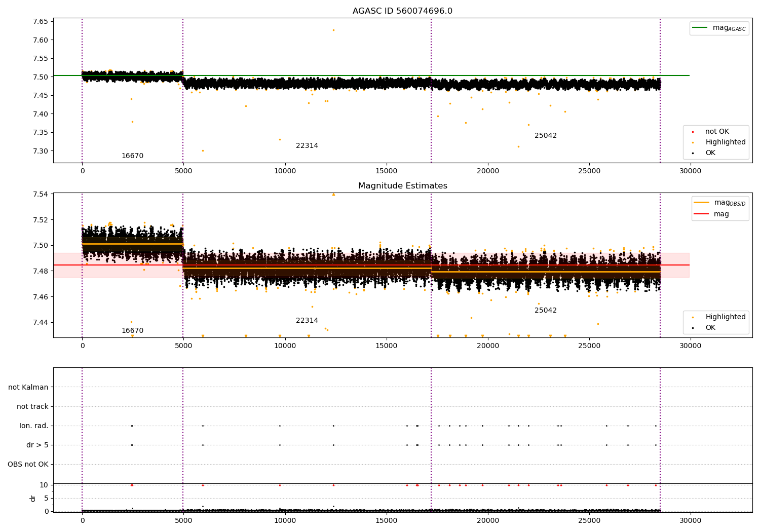This screenshot has width=760, height=532.
Task: Click the "7.60" y-axis tick label
Action: 41,40
